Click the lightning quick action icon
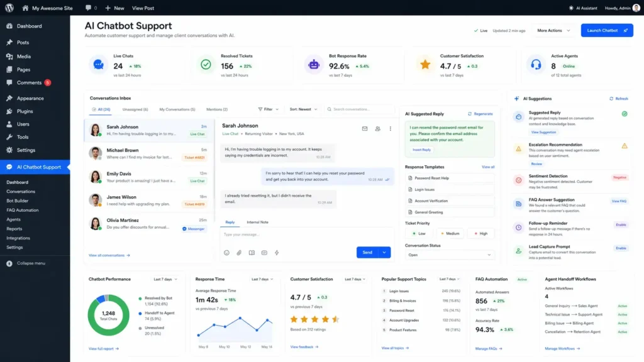 point(277,253)
